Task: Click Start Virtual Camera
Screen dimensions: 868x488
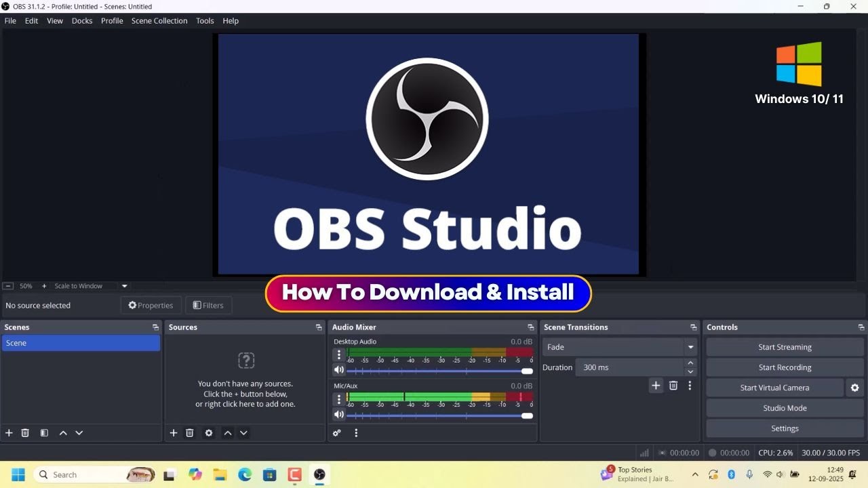Action: coord(774,388)
